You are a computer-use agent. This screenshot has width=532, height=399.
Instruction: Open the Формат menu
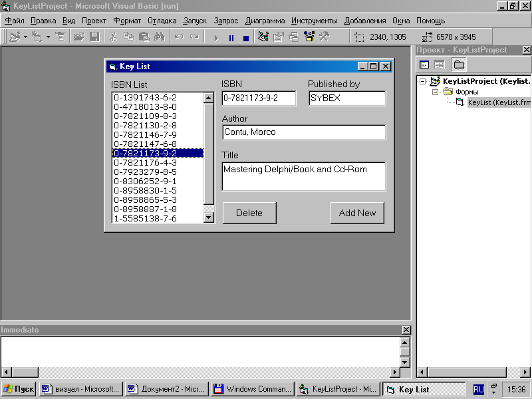click(127, 21)
